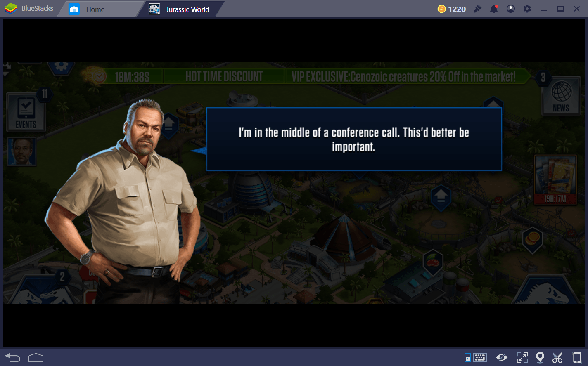Open the BlueStacks logo menu
The height and width of the screenshot is (366, 588).
coord(11,9)
